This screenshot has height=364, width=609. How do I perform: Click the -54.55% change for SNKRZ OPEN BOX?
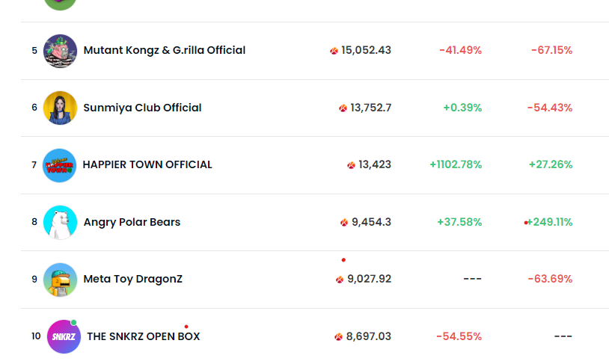(459, 336)
